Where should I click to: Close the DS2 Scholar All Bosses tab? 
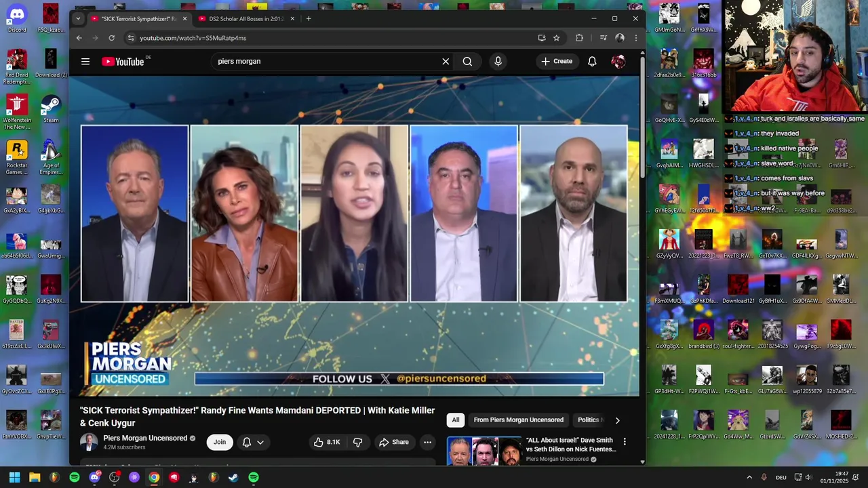pos(292,19)
